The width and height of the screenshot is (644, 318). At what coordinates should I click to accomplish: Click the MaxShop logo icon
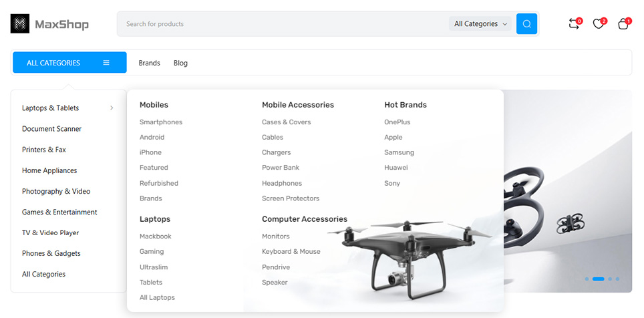tap(20, 24)
